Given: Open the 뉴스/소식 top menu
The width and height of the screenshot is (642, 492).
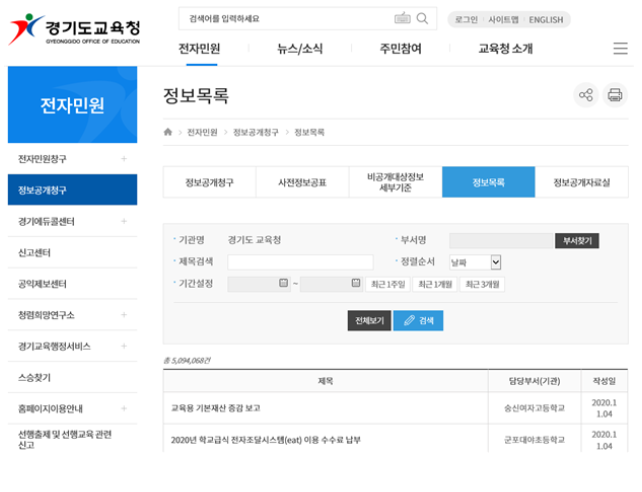Looking at the screenshot, I should pyautogui.click(x=300, y=49).
